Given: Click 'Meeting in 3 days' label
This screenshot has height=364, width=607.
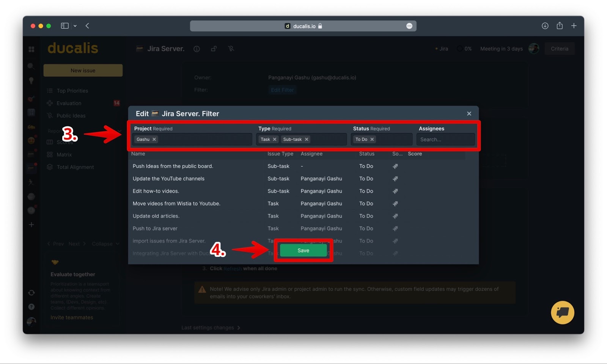Looking at the screenshot, I should tap(501, 49).
